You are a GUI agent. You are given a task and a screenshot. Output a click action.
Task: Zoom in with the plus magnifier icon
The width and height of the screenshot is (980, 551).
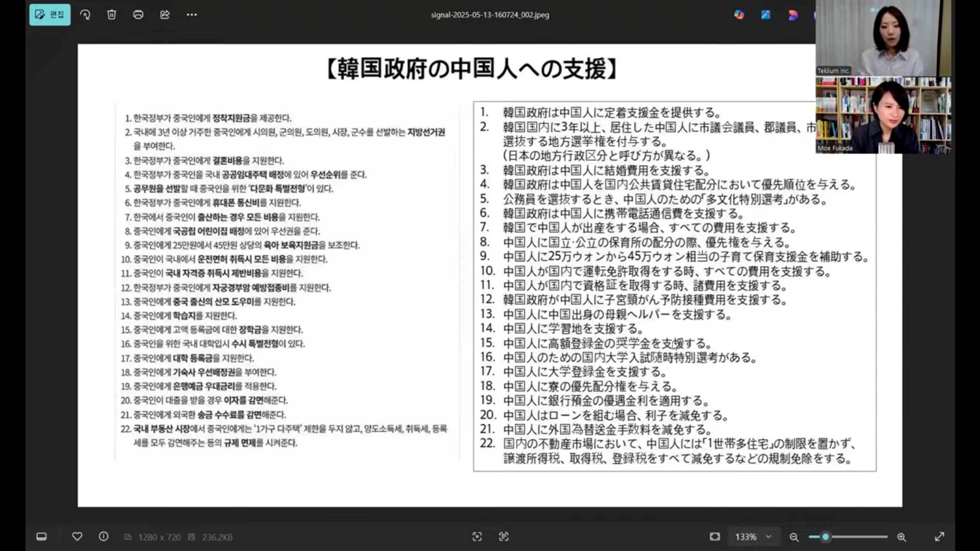(902, 537)
